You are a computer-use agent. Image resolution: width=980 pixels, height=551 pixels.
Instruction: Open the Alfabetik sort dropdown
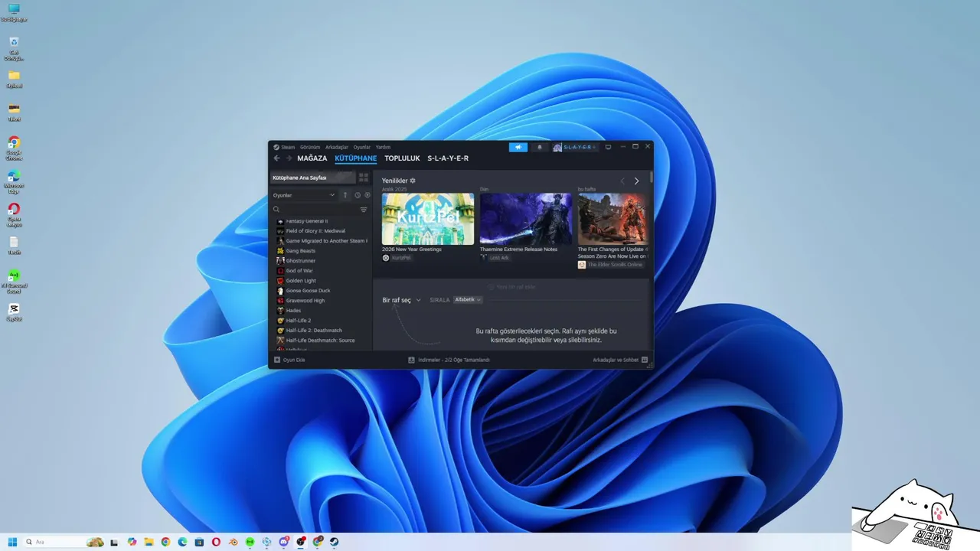tap(467, 300)
